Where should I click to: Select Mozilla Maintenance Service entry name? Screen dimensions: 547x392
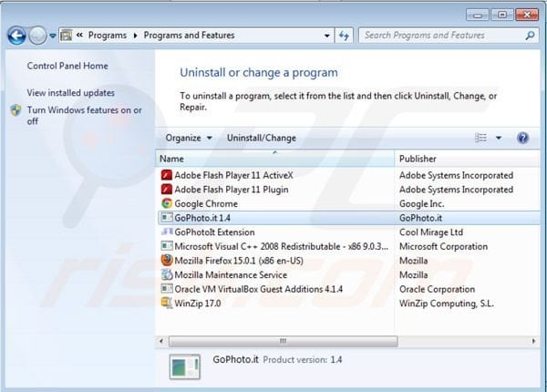click(x=231, y=274)
